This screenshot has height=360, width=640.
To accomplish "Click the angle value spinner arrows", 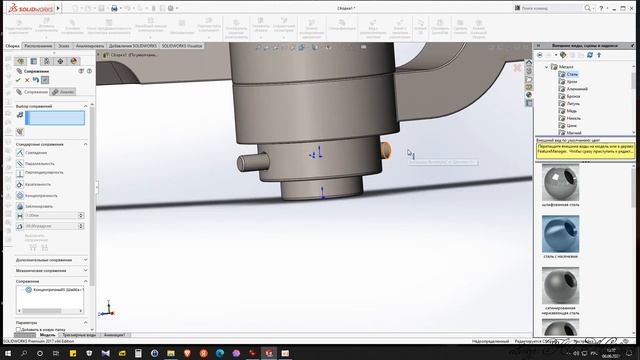I will [81, 226].
